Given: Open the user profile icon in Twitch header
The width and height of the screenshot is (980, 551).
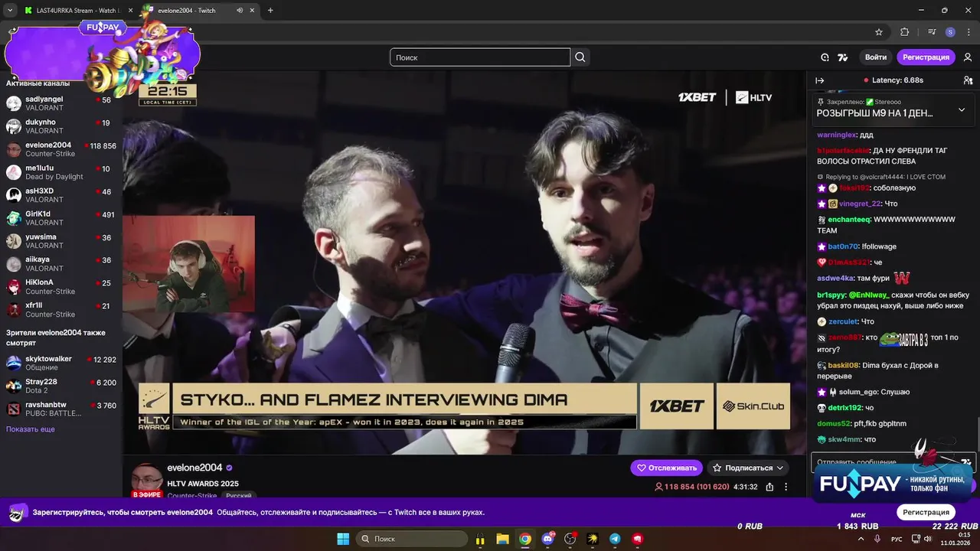Looking at the screenshot, I should 968,57.
